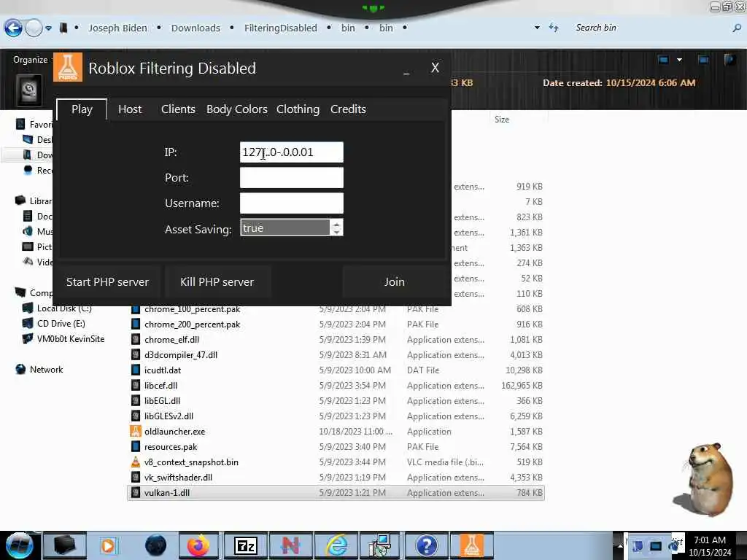Click the Roblox Filtering Disabled flask logo
The image size is (747, 560).
coord(68,67)
